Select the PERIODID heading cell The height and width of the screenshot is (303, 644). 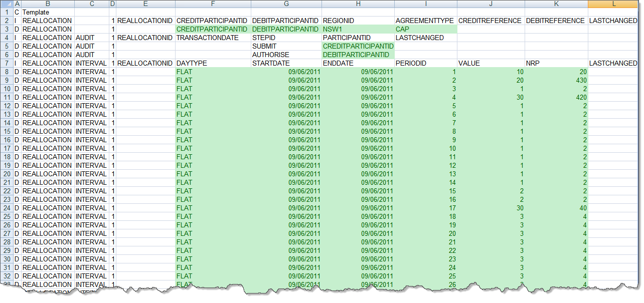(425, 64)
